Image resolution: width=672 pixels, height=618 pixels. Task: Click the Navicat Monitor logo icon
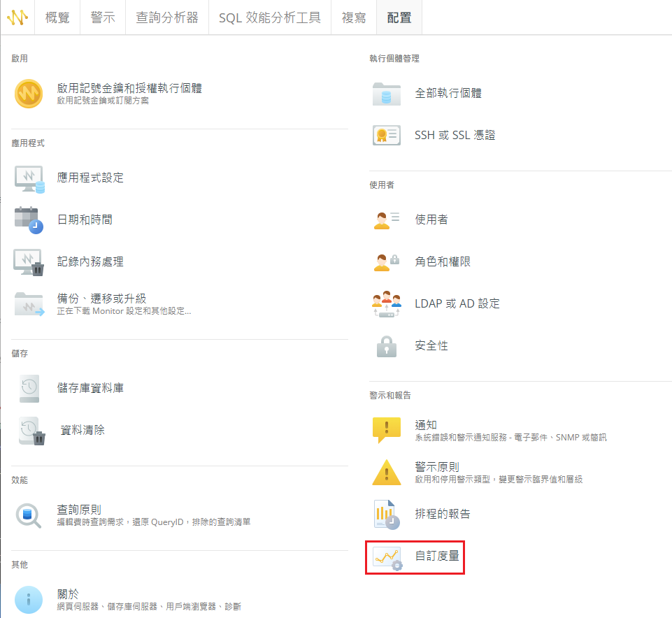(x=17, y=17)
